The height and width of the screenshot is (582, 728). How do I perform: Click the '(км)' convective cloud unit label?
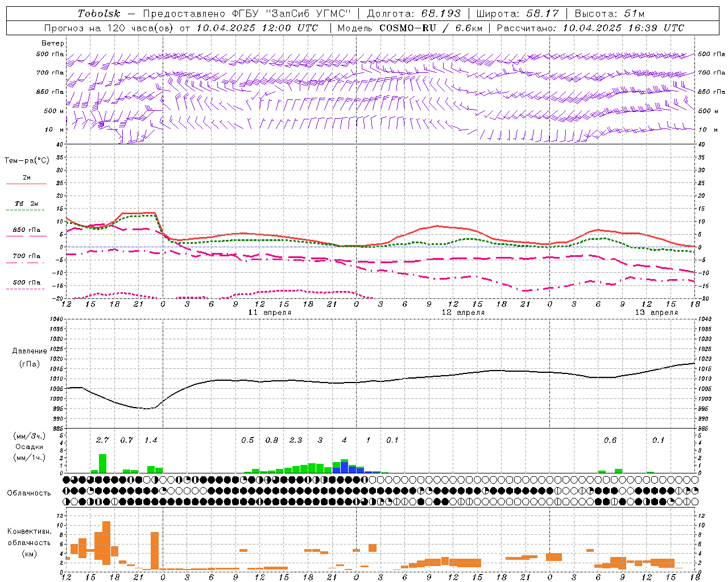pos(29,554)
